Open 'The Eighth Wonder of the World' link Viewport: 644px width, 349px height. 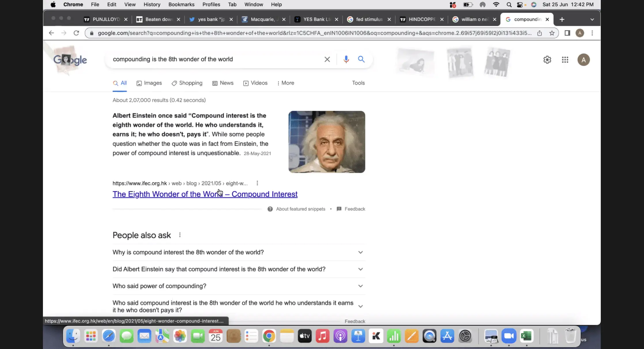pyautogui.click(x=205, y=194)
